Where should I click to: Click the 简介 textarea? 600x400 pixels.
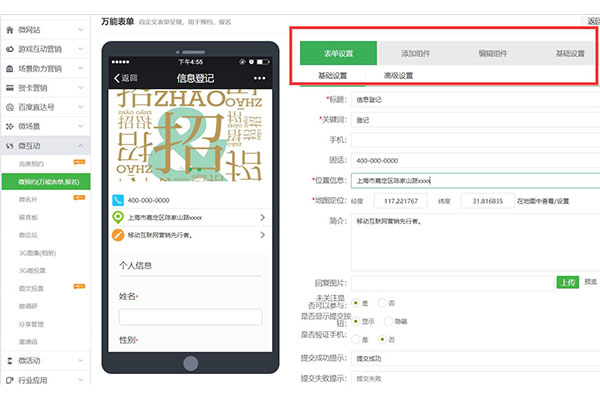(476, 242)
